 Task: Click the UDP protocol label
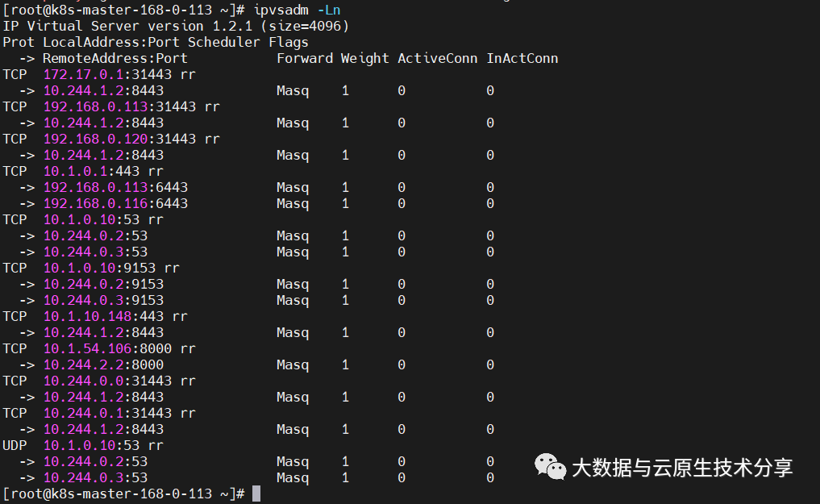(15, 445)
